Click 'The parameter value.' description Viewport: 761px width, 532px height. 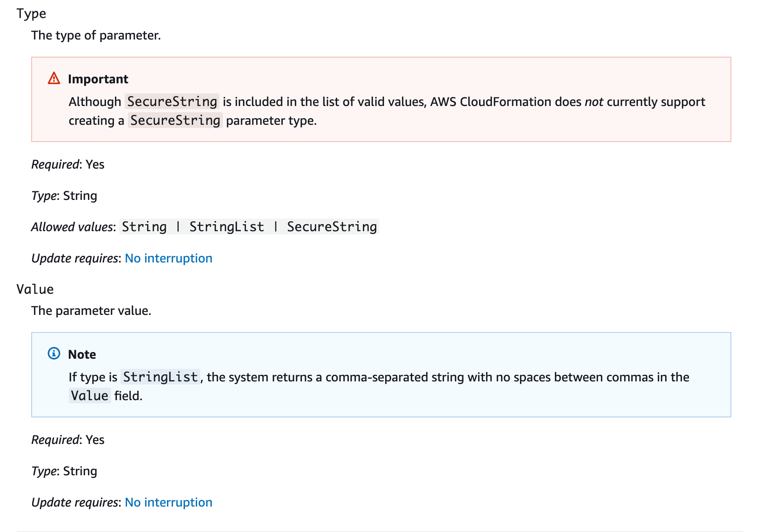click(x=91, y=311)
